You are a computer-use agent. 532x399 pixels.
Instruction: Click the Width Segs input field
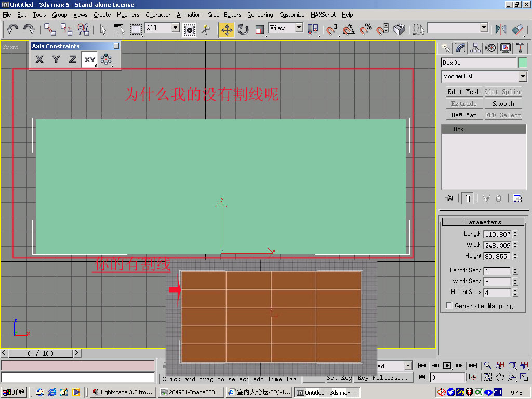pos(497,282)
